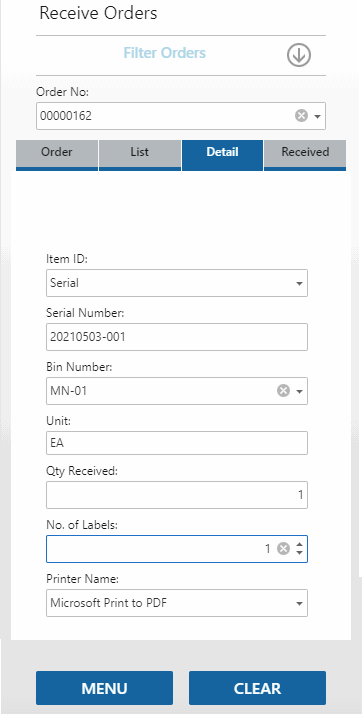
Task: Click the CLEAR button
Action: point(257,688)
